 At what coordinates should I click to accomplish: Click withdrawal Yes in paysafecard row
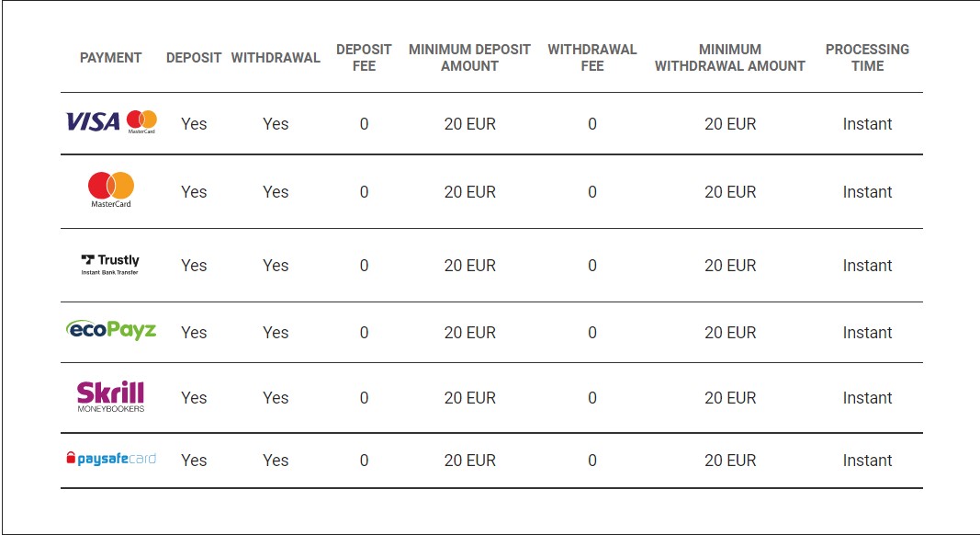pos(276,461)
